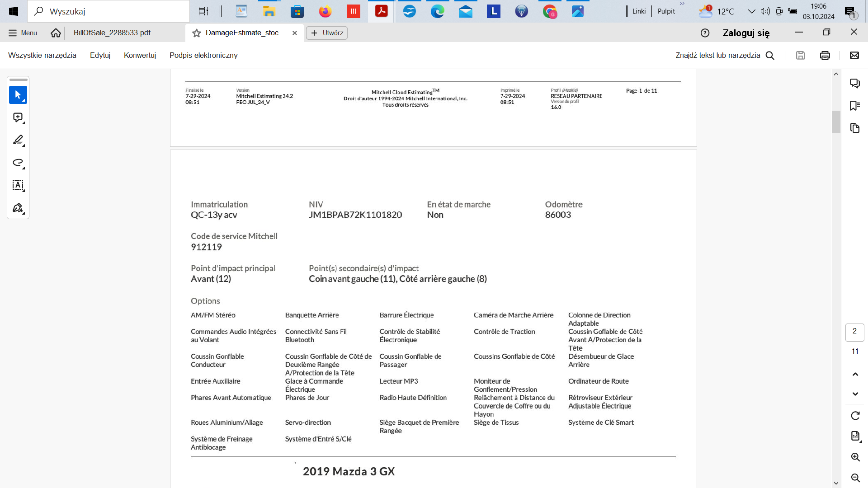The image size is (868, 488).
Task: Open Wszystkie narzędzia menu
Action: [42, 55]
